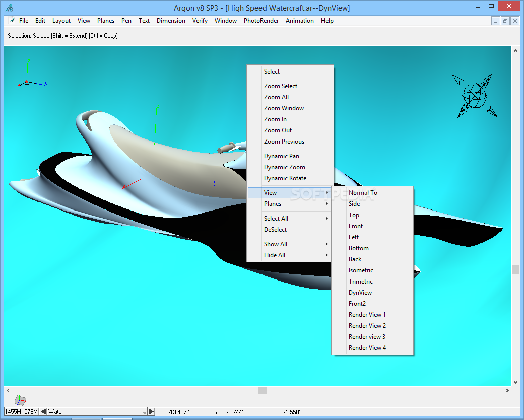Choose Dynamic Zoom in context menu
This screenshot has height=420, width=524.
point(290,167)
